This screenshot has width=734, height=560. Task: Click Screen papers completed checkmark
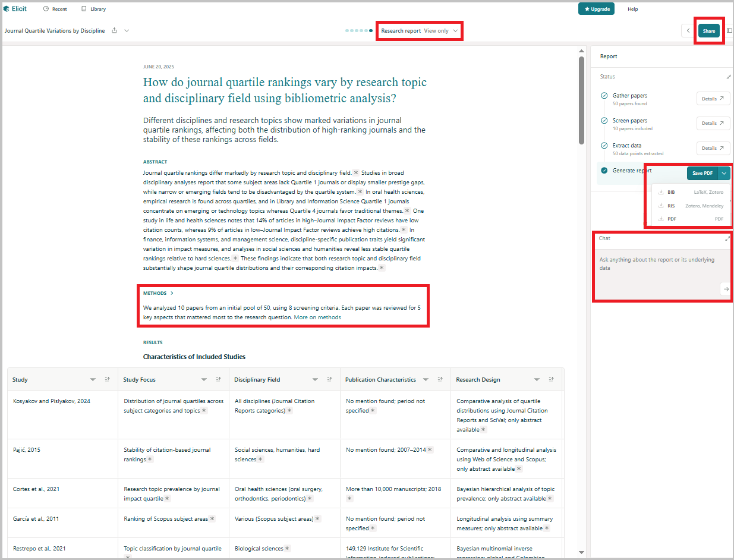[x=604, y=120]
